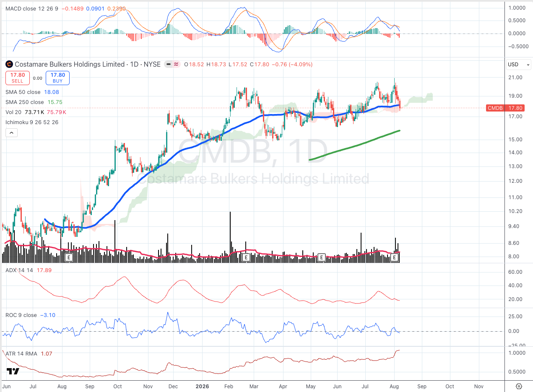Select the Vol 20 indicator legend entry
533x392 pixels.
point(14,112)
